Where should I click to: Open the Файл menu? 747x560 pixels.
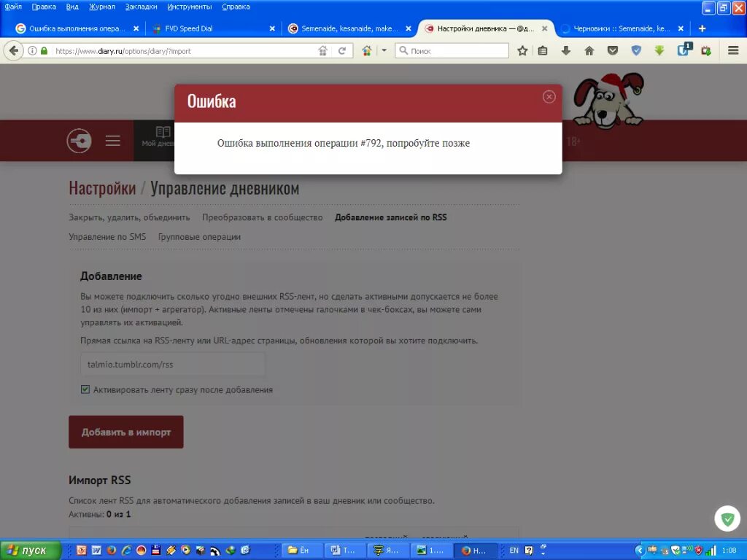click(x=13, y=7)
